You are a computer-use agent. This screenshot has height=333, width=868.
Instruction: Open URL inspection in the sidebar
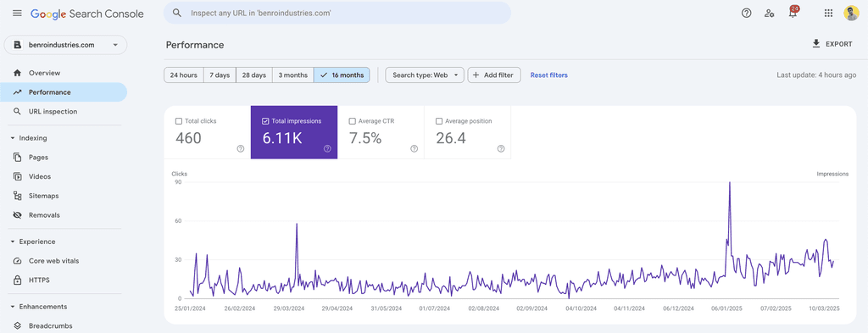64,112
